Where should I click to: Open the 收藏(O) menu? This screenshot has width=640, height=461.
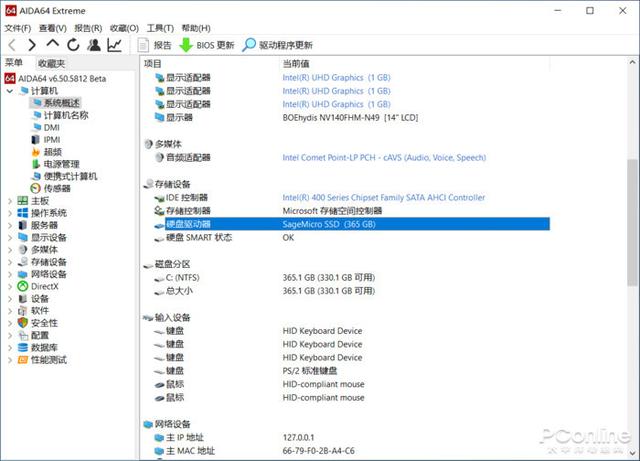coord(124,28)
